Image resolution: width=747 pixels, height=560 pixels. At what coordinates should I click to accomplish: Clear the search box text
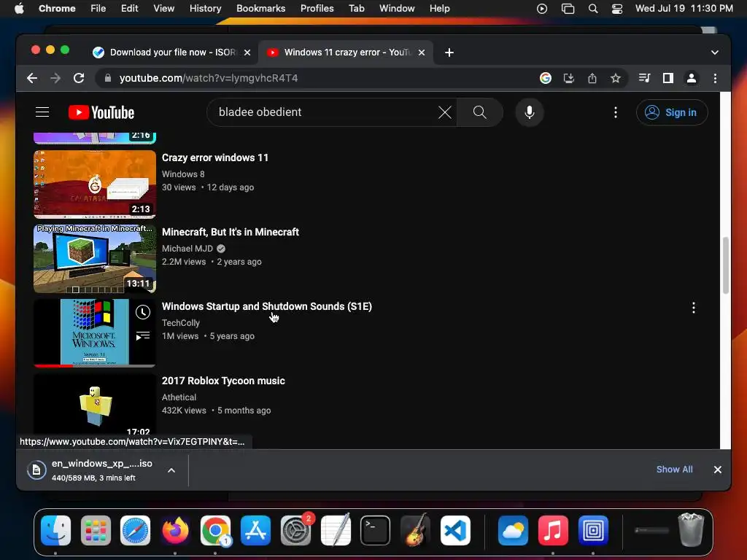[x=444, y=112]
